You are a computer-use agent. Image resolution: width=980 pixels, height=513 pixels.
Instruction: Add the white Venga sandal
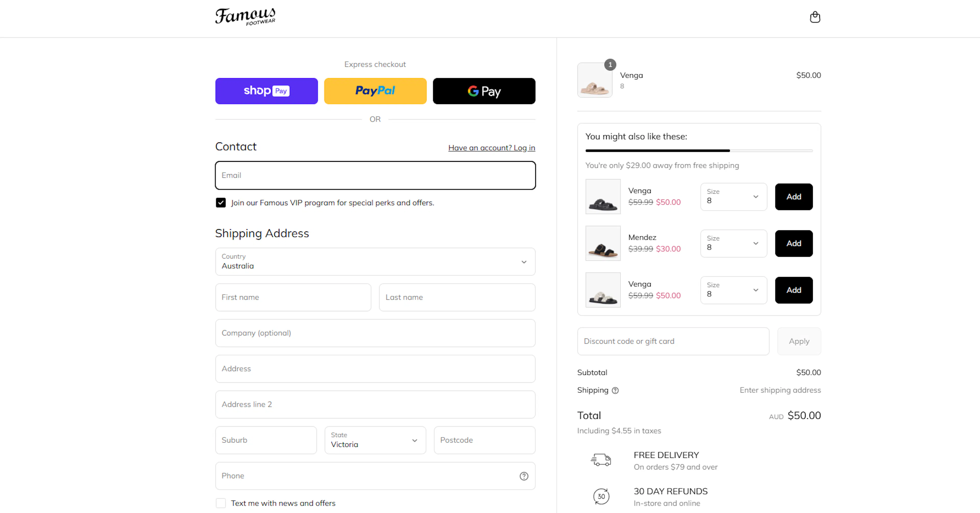794,290
